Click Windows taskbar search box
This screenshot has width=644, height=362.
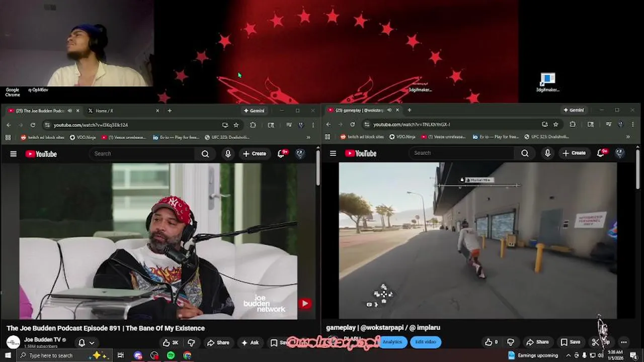tap(67, 355)
